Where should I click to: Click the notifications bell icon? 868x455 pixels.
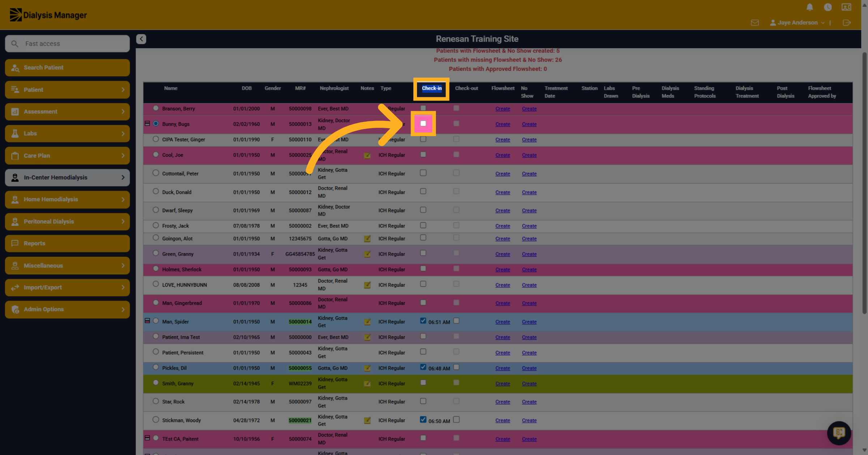click(x=810, y=7)
